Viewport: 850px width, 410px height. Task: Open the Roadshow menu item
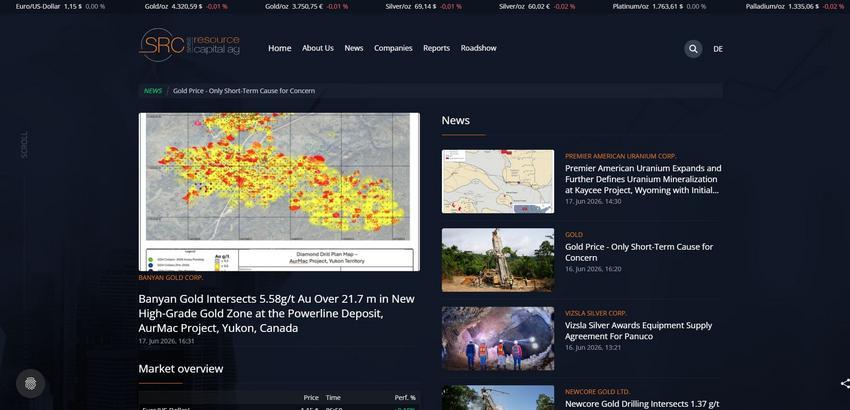[479, 48]
